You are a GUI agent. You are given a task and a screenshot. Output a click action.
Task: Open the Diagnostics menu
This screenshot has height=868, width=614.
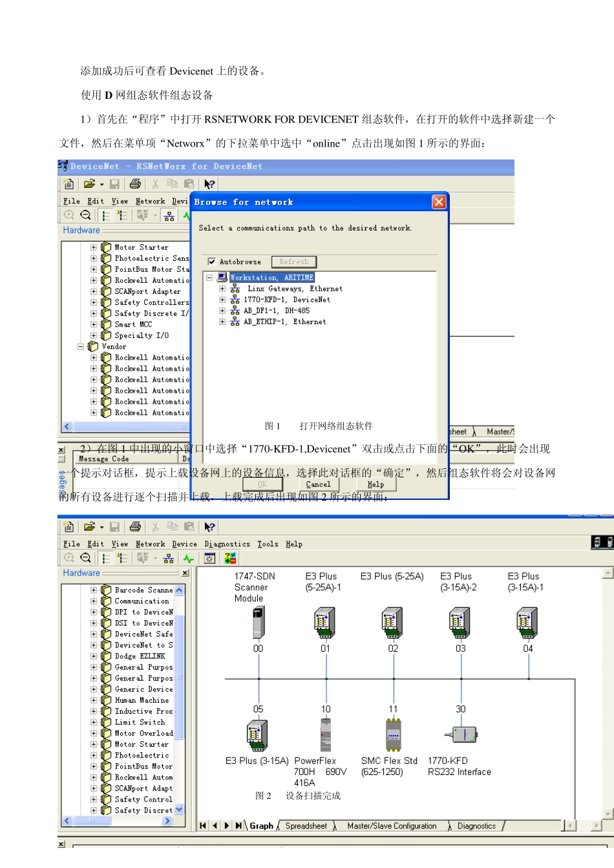(228, 544)
